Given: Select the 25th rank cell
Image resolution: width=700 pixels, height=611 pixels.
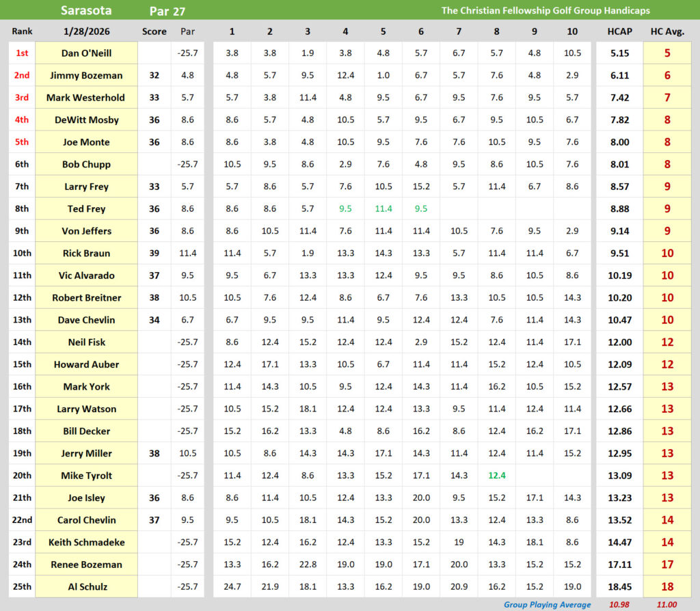Looking at the screenshot, I should coord(22,586).
